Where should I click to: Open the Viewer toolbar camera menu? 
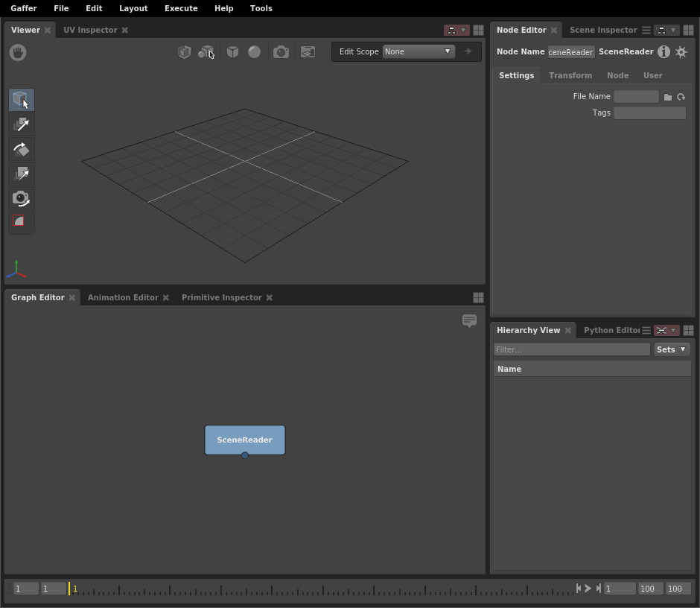281,52
